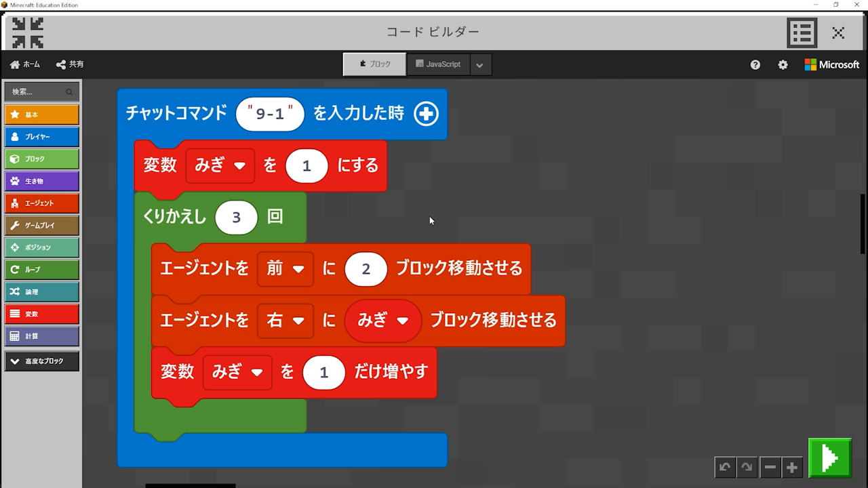Expand the 高度なブロック category section
868x488 pixels.
coord(41,361)
